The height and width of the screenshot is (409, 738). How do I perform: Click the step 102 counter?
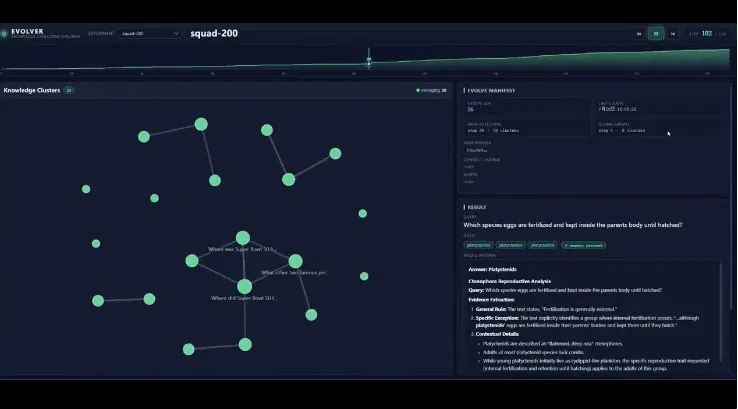[706, 33]
